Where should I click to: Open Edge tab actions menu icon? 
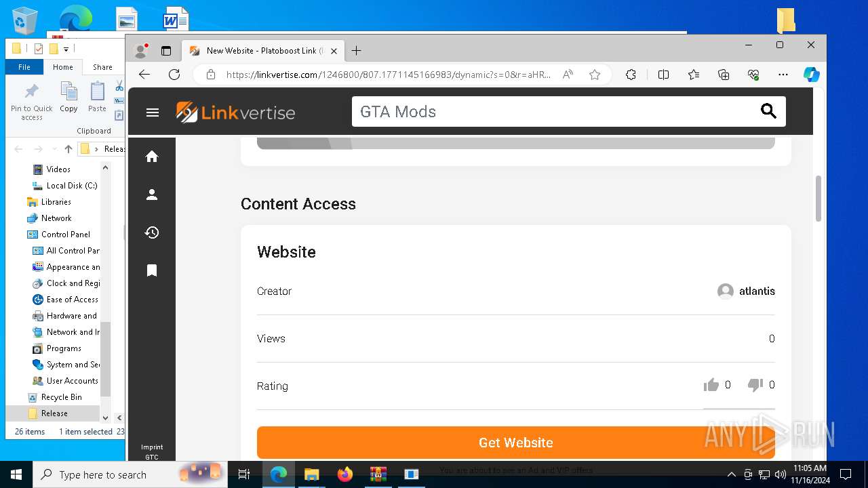(166, 51)
